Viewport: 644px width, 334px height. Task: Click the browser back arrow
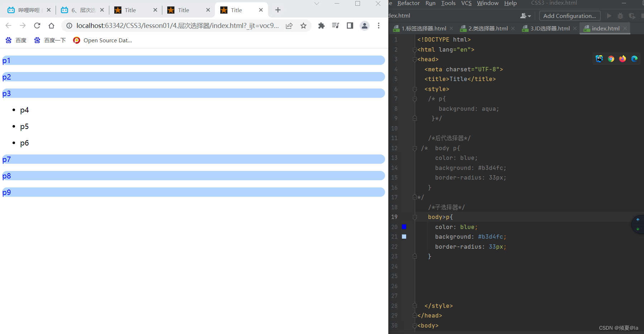click(9, 25)
